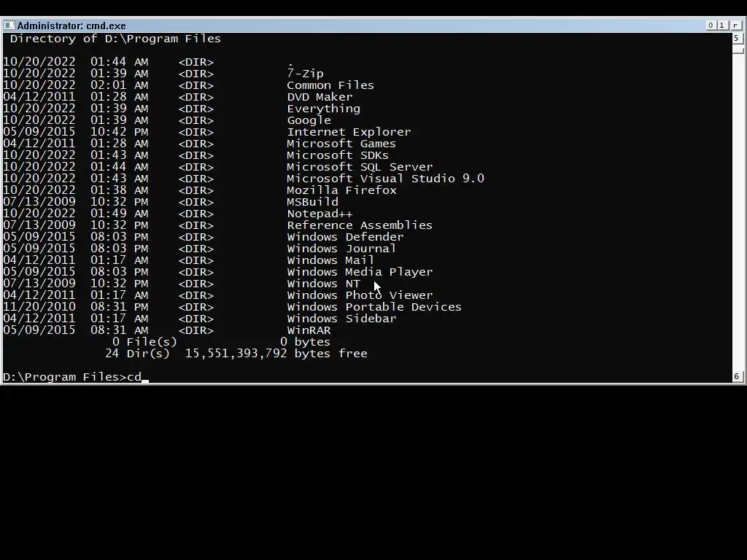
Task: Click the '0 File(s)' summary text
Action: coord(145,342)
